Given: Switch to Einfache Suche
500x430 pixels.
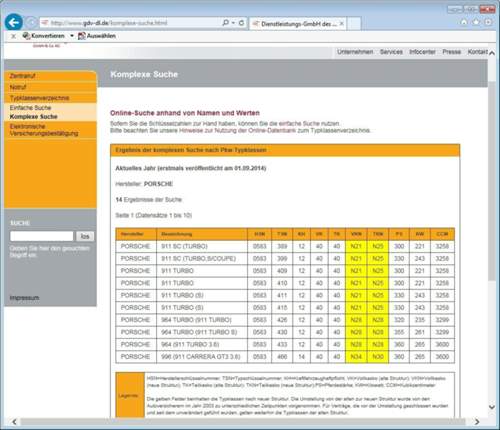Looking at the screenshot, I should (x=30, y=108).
